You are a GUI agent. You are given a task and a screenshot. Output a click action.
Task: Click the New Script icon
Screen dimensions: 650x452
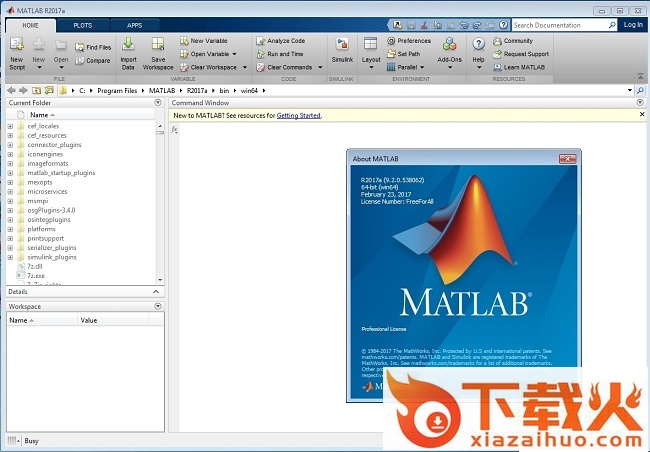[x=16, y=47]
